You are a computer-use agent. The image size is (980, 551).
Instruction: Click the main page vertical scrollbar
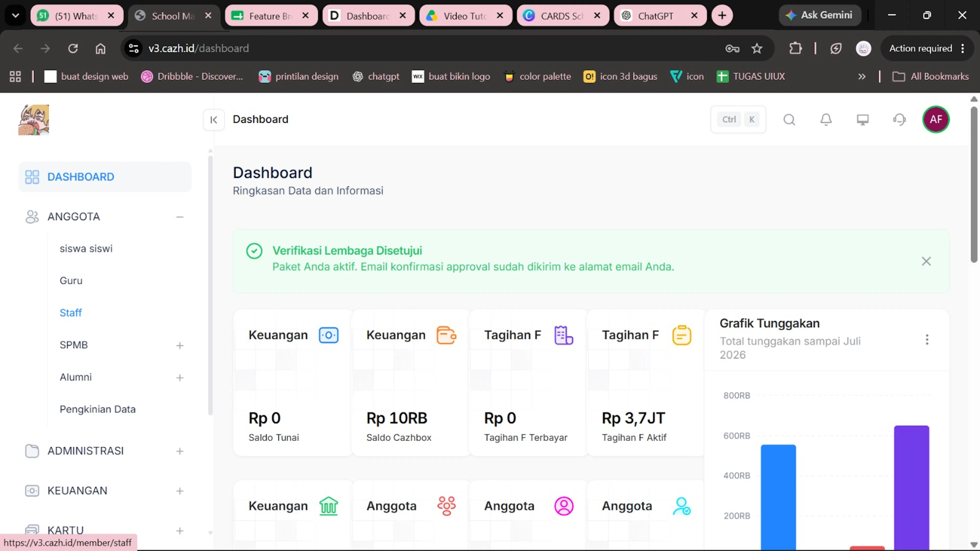[974, 184]
